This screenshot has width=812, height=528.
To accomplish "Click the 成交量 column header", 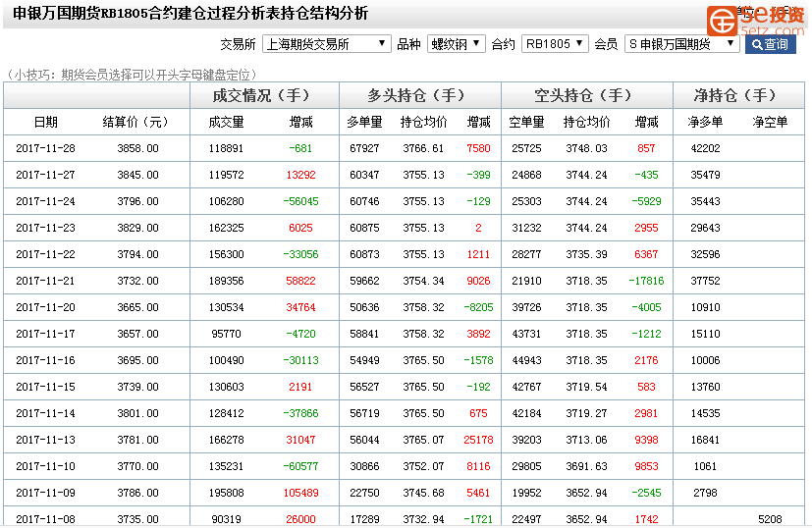I will pos(226,122).
